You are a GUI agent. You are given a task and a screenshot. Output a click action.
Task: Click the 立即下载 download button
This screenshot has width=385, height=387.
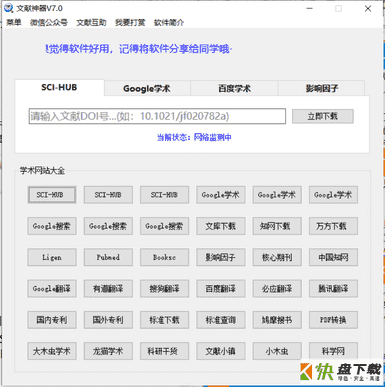pos(323,116)
